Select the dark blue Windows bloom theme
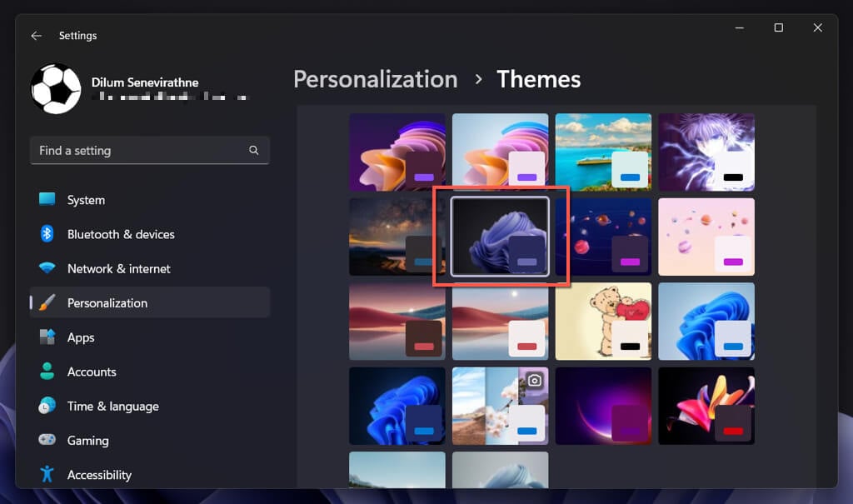Image resolution: width=853 pixels, height=504 pixels. click(397, 406)
